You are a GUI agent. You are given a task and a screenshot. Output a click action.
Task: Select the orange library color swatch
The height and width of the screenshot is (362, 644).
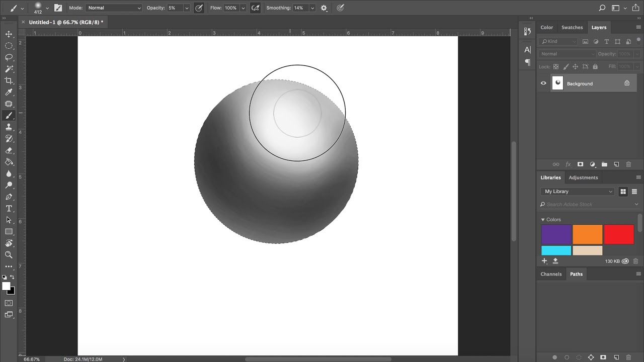[x=588, y=235]
